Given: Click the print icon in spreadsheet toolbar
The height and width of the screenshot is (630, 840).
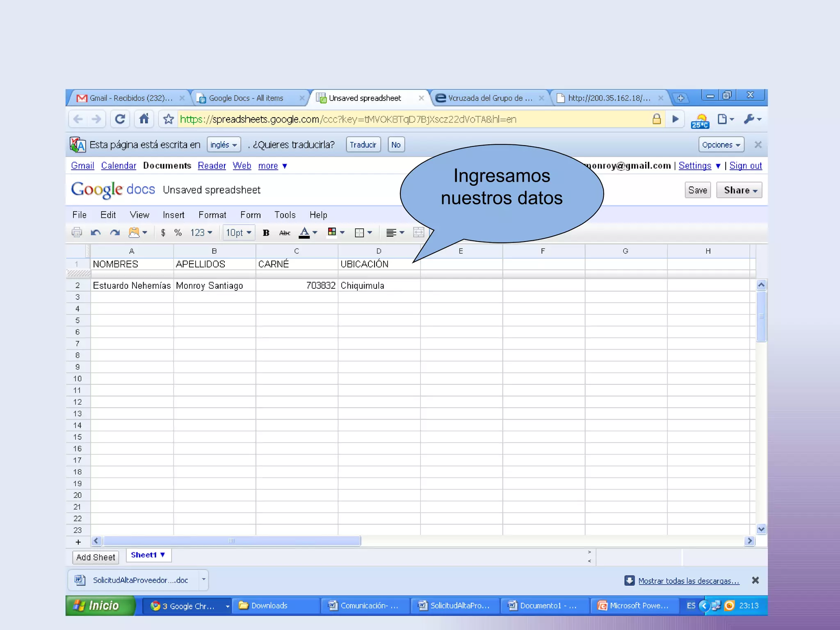Looking at the screenshot, I should [x=77, y=233].
